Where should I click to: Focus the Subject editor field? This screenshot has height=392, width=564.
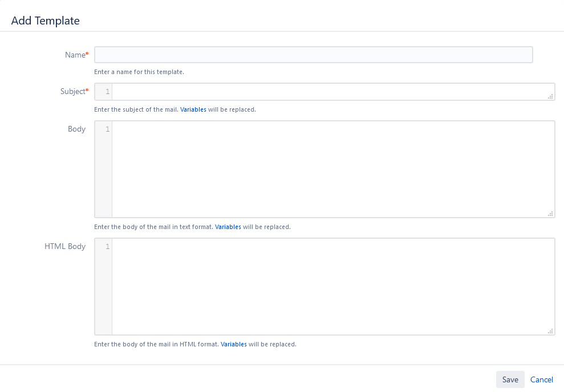click(x=331, y=92)
